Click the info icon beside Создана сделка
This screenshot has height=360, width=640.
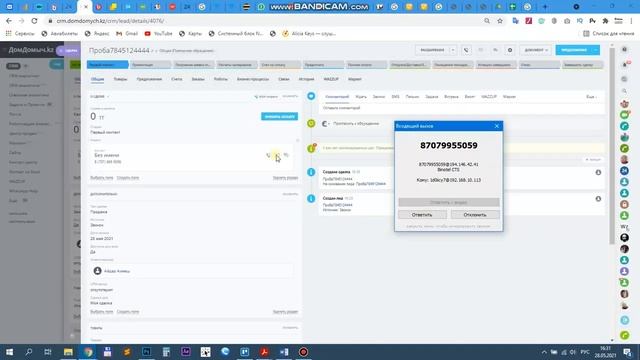[311, 172]
